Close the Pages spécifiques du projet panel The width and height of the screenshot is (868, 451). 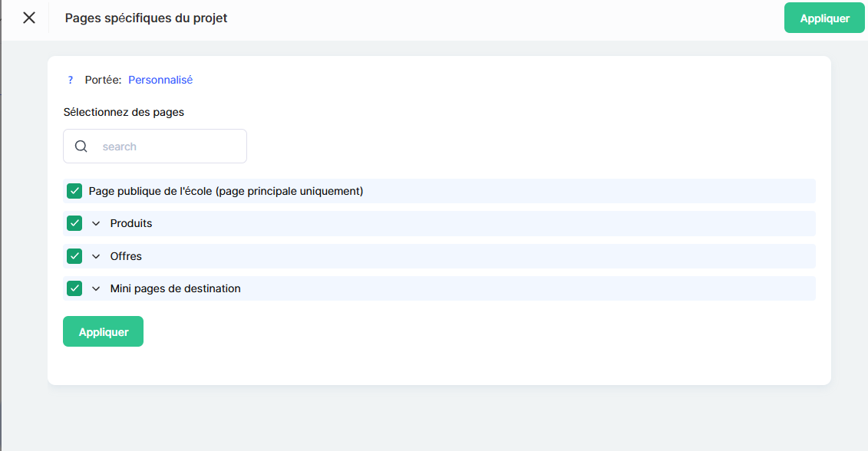pyautogui.click(x=29, y=18)
